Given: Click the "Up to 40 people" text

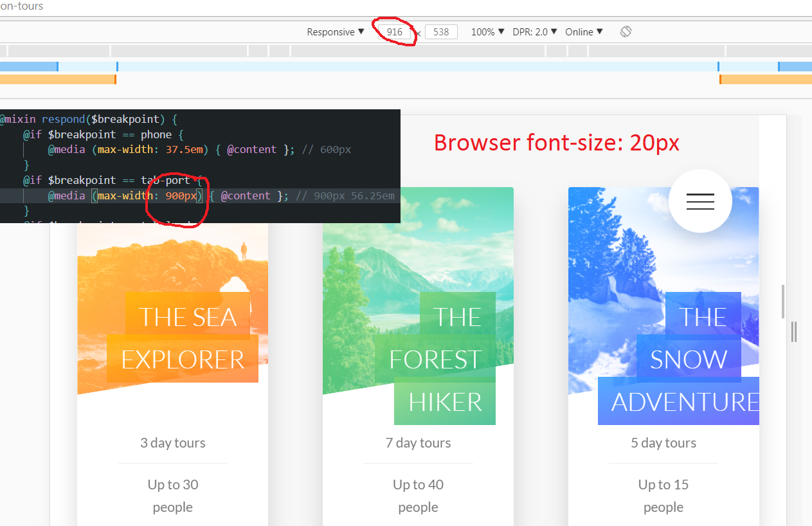Looking at the screenshot, I should 418,496.
